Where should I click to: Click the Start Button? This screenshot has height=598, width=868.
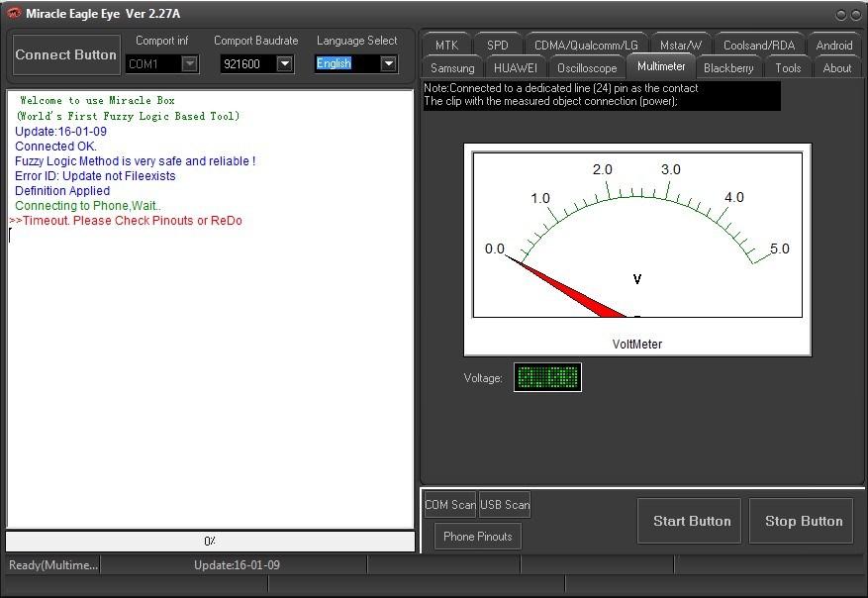click(x=689, y=521)
